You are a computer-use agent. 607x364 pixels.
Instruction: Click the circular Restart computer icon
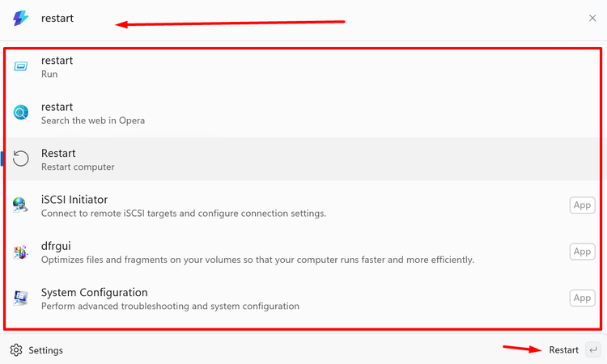[x=20, y=159]
